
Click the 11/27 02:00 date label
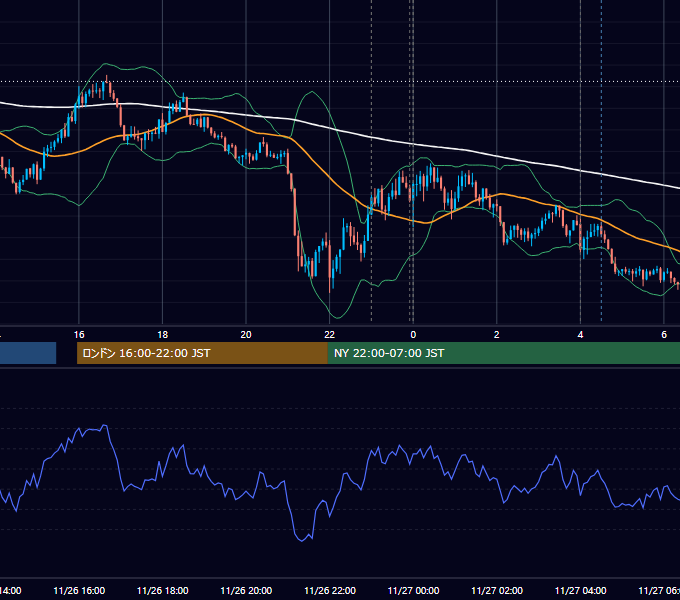(x=497, y=590)
